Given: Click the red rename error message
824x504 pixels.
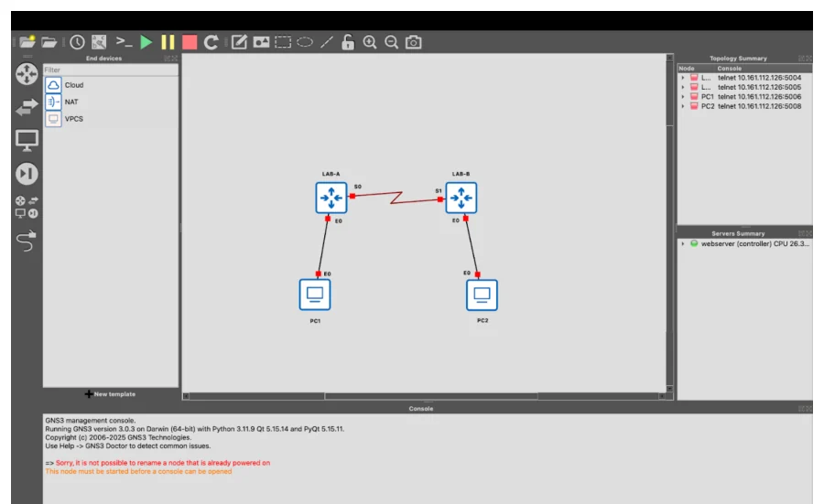Looking at the screenshot, I should point(163,463).
